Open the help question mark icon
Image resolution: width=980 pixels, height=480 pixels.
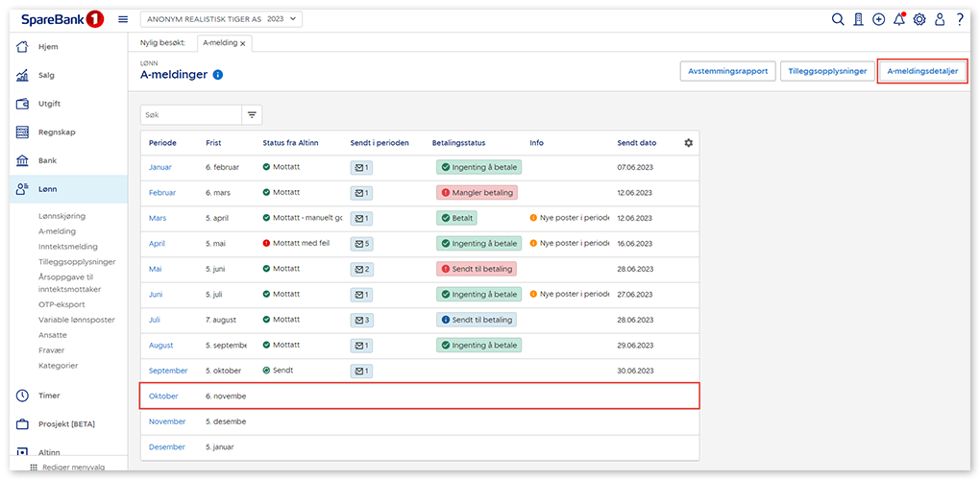(960, 19)
